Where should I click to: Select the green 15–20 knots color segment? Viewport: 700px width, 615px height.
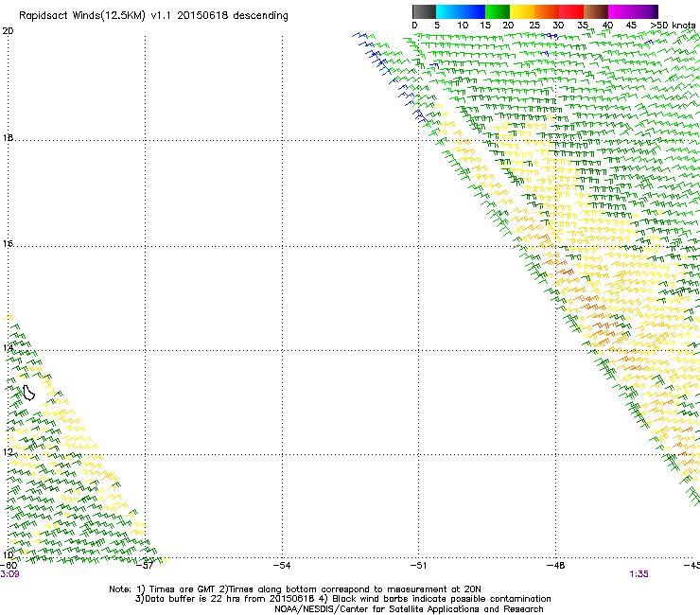[498, 11]
